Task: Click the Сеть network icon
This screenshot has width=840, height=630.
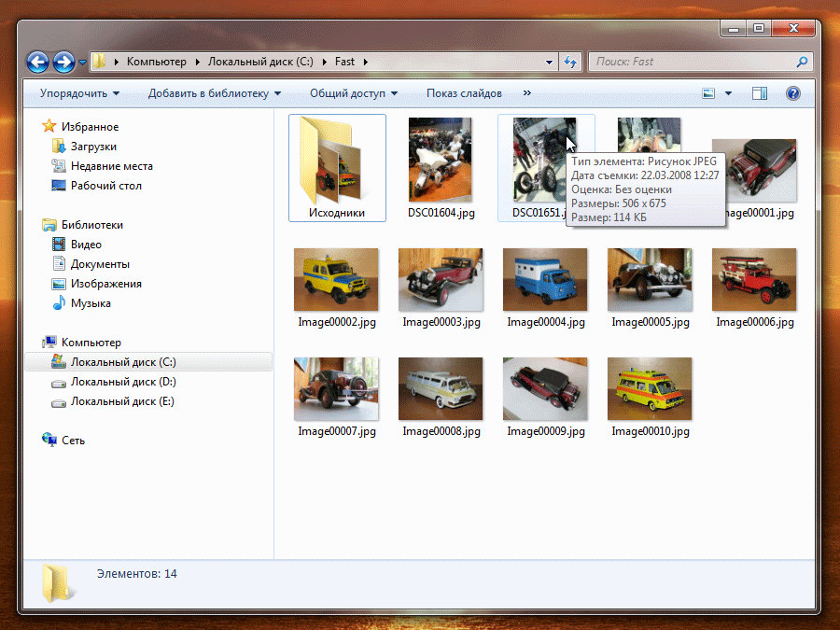Action: [49, 440]
